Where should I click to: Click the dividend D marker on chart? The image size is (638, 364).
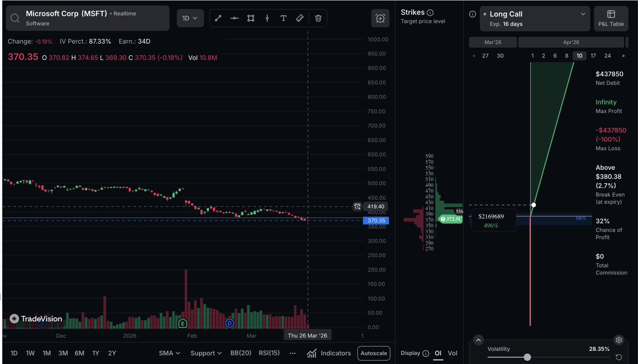pyautogui.click(x=229, y=324)
